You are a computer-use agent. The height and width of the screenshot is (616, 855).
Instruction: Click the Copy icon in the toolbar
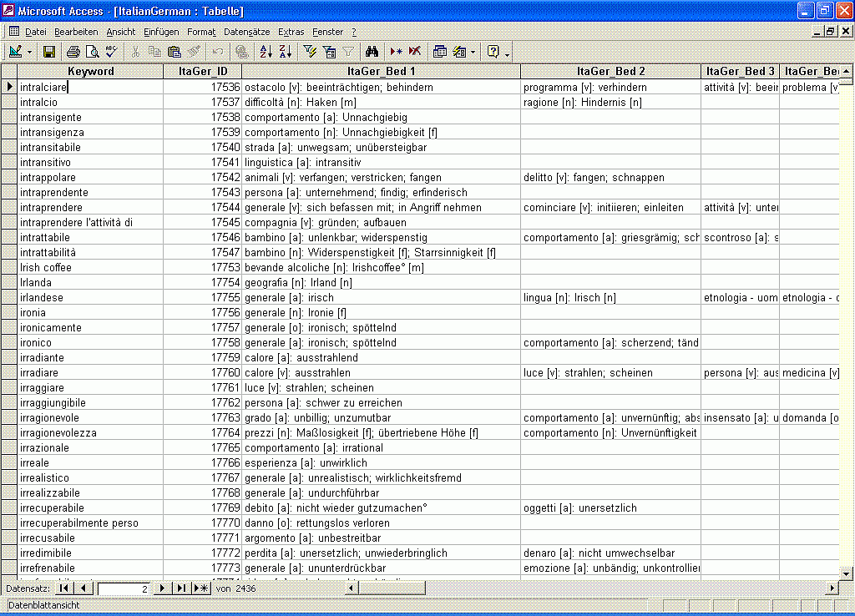point(154,52)
